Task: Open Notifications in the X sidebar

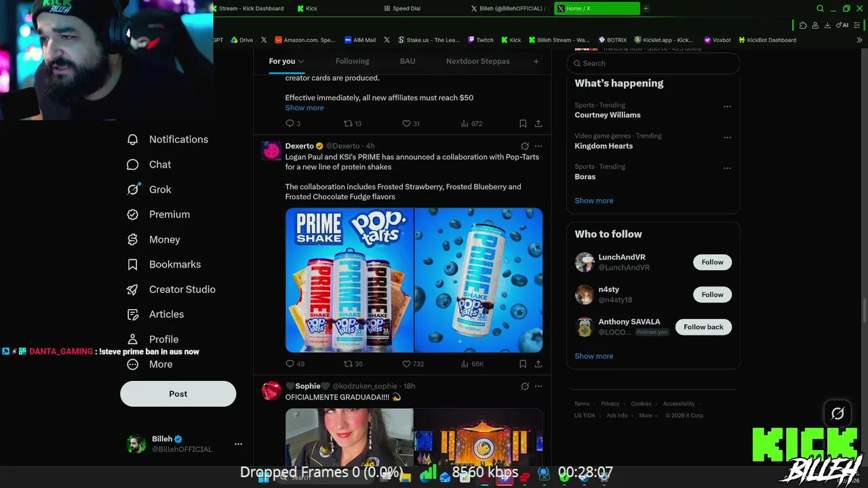Action: pos(167,140)
